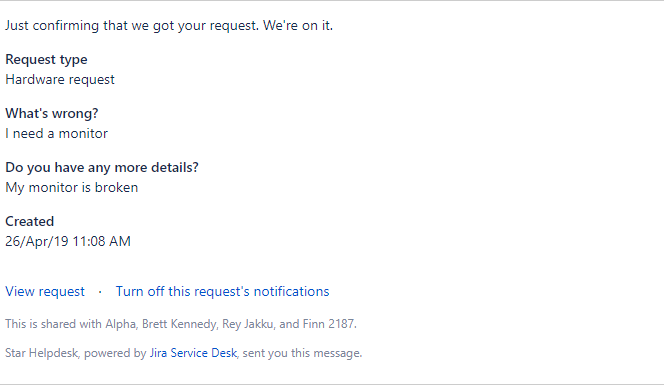
Task: Click the dot separator between the links
Action: point(100,292)
